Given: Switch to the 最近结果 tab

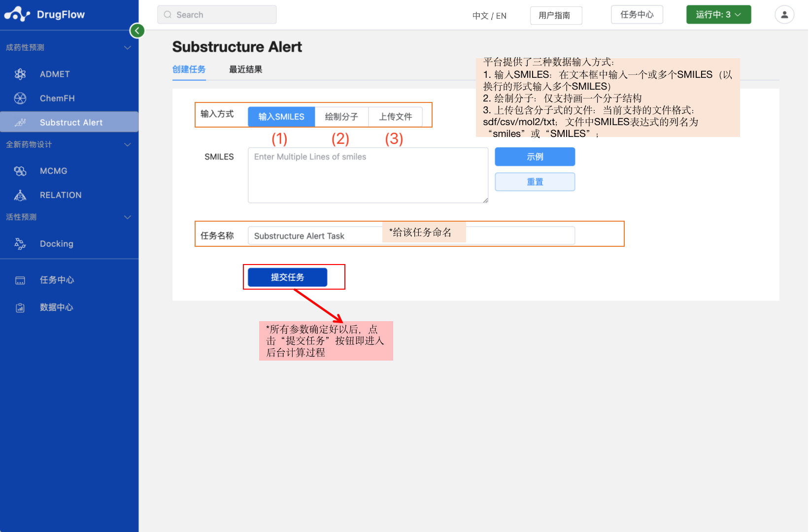Looking at the screenshot, I should pos(245,69).
